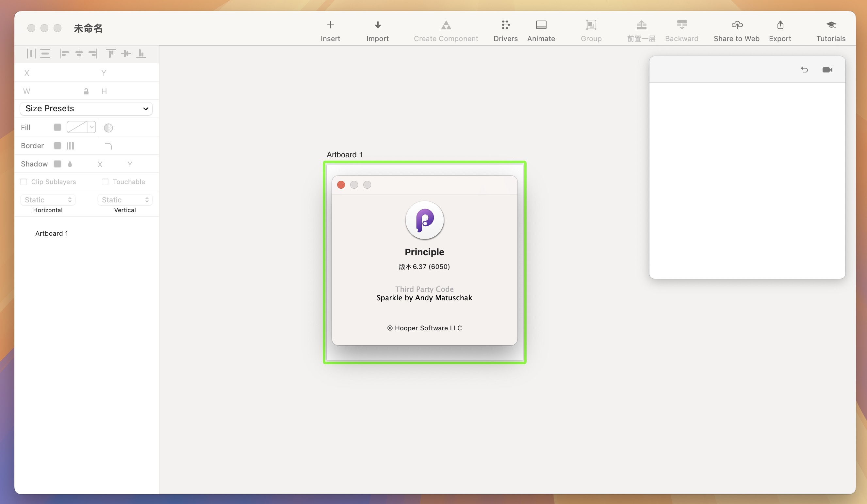
Task: Enable the Clip Sublayers checkbox
Action: (x=24, y=181)
